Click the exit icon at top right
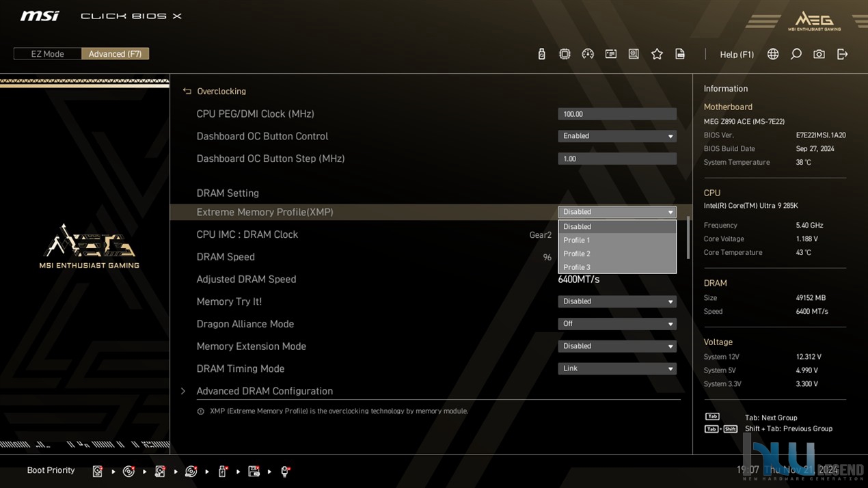 (842, 54)
